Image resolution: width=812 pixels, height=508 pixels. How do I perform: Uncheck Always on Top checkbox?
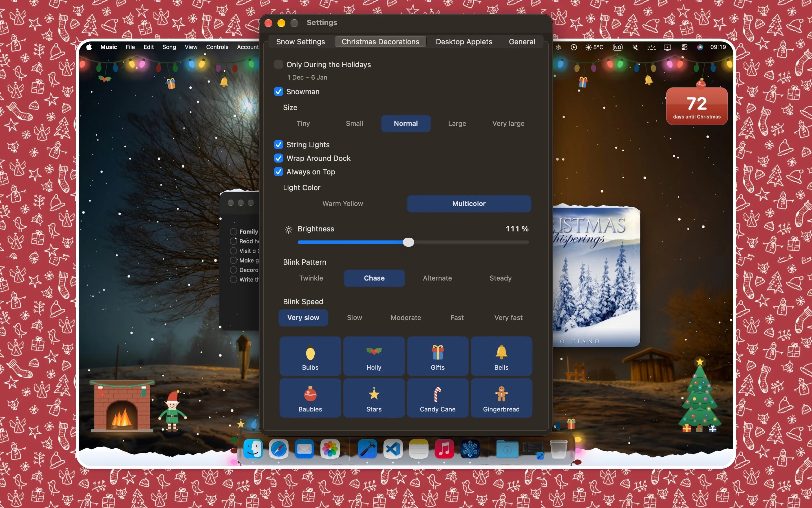(279, 172)
